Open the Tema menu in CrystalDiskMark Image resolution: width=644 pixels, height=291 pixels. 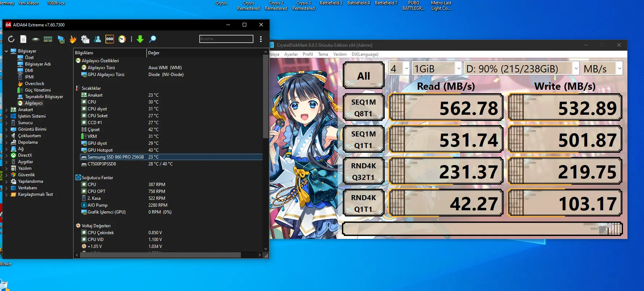point(323,54)
